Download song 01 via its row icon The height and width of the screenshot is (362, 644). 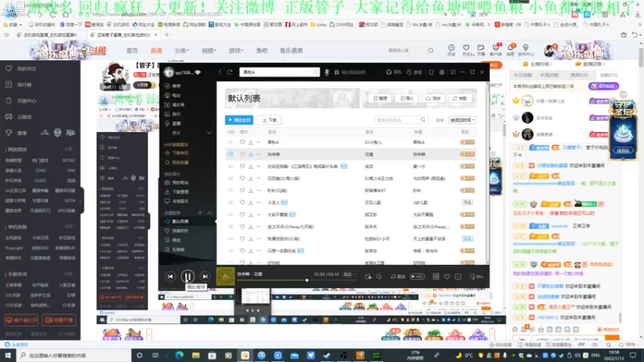[250, 142]
